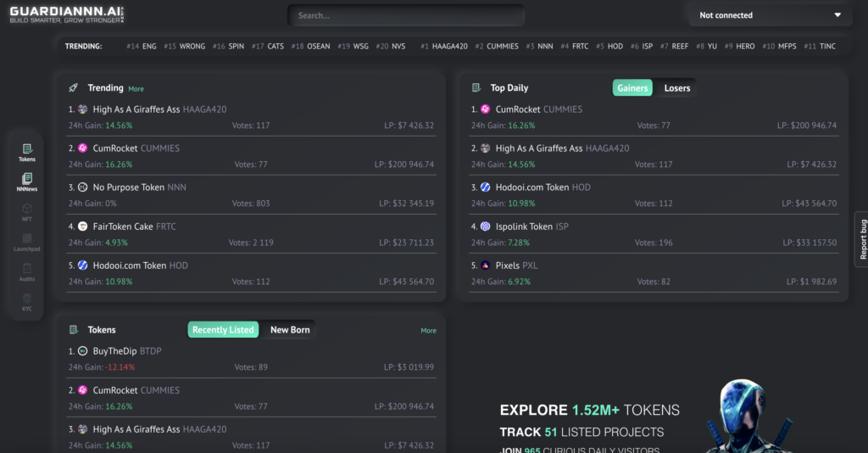Open the Launchpad sidebar icon

coord(27,243)
